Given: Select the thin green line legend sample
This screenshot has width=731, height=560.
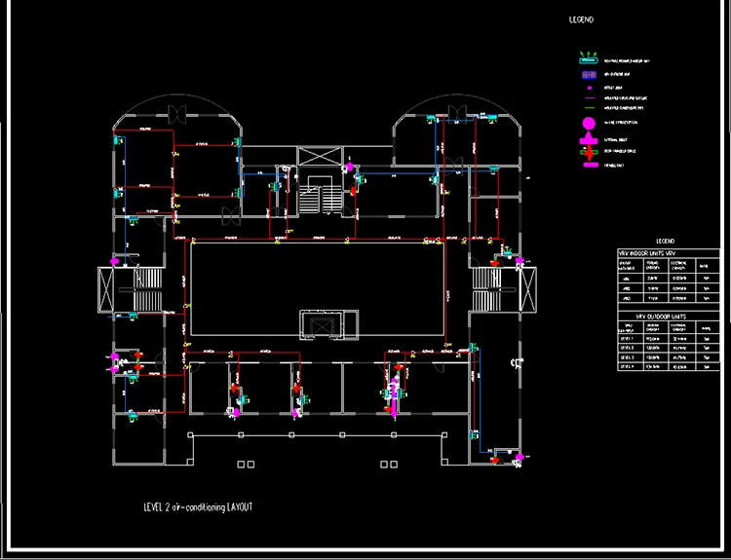Looking at the screenshot, I should (590, 108).
